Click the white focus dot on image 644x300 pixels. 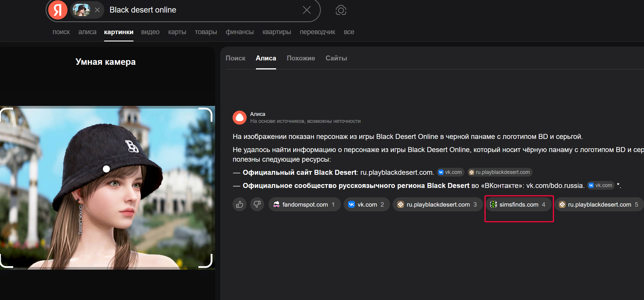coord(106,169)
